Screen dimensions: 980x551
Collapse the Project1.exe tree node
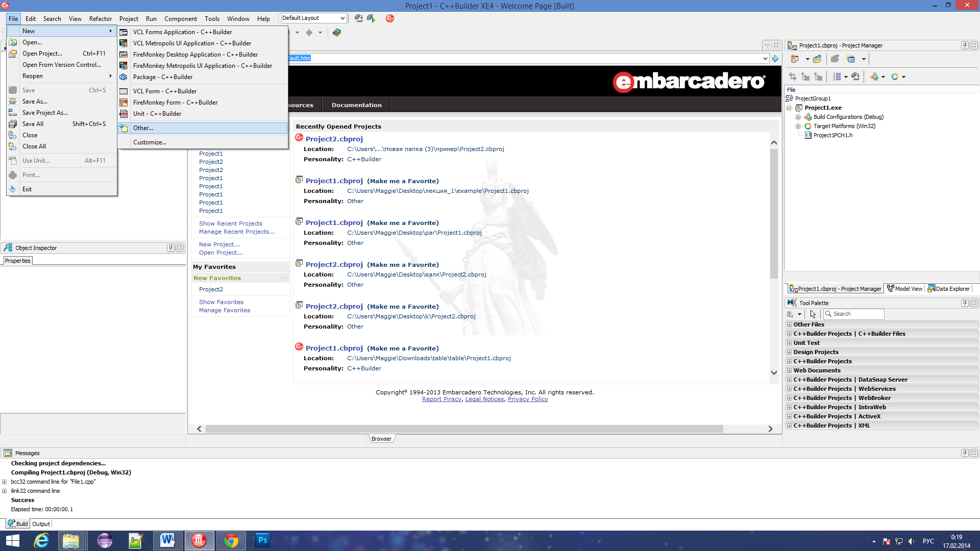(x=789, y=108)
